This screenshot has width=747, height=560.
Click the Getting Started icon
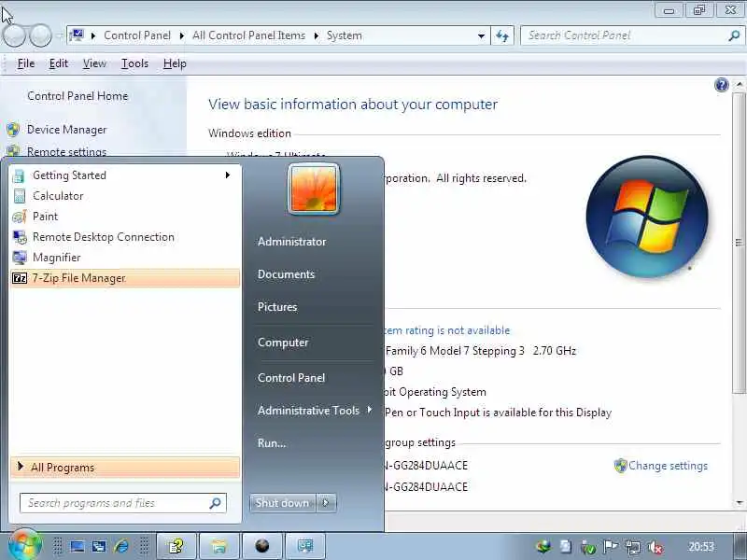click(19, 175)
